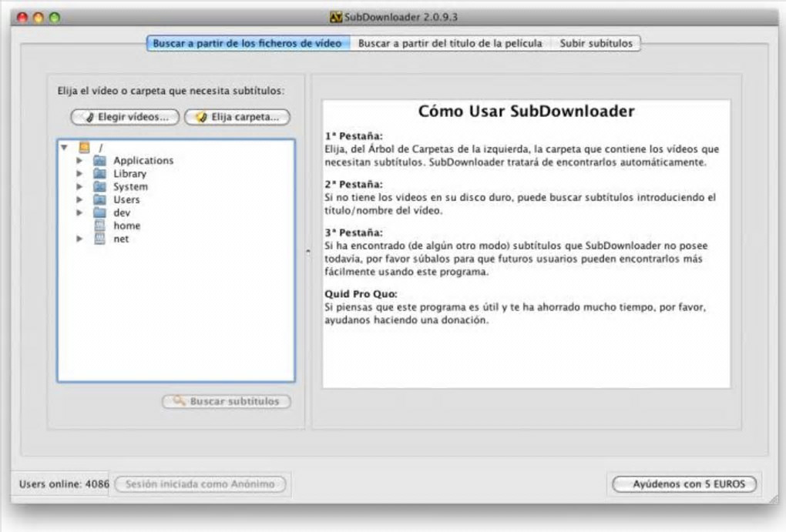
Task: Select the 'System' tree label
Action: coord(130,186)
